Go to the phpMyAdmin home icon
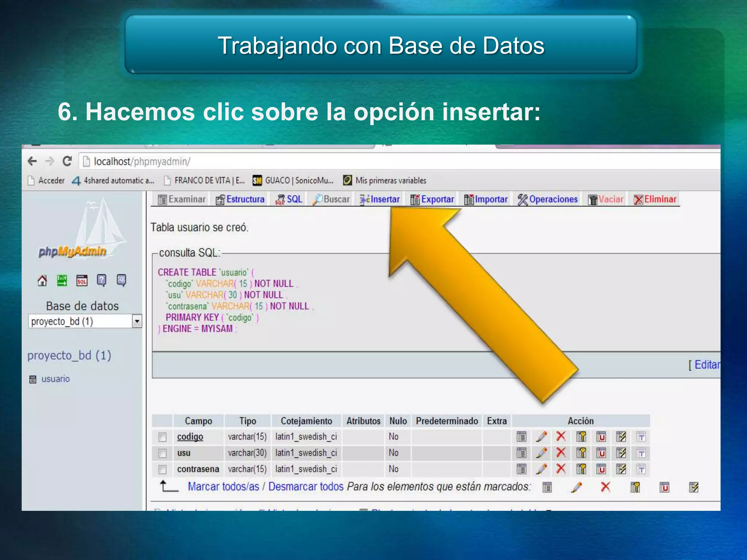Screen dimensions: 747x560 coord(42,280)
